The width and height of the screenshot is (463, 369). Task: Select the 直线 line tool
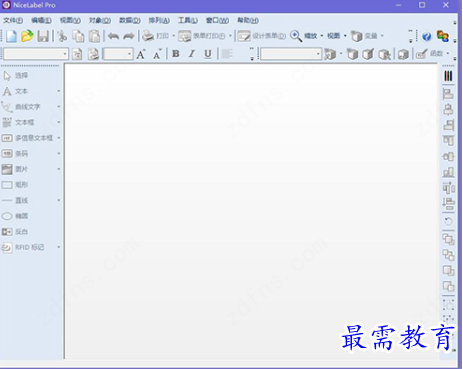point(15,200)
